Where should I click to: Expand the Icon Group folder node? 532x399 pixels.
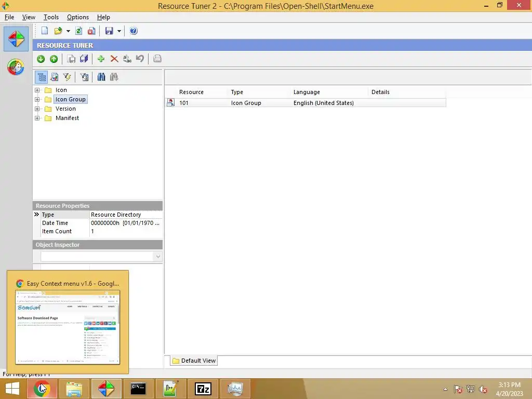37,99
